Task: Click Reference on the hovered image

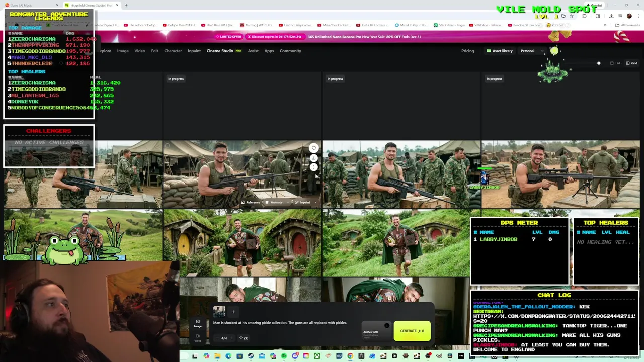Action: tap(250, 202)
